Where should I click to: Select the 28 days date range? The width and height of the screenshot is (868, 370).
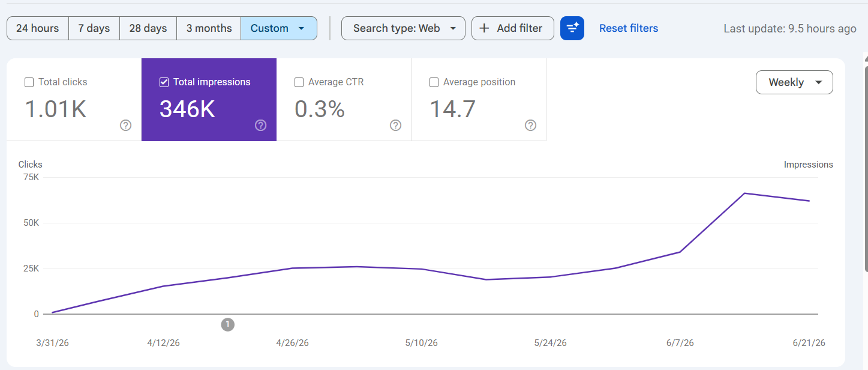pyautogui.click(x=148, y=28)
